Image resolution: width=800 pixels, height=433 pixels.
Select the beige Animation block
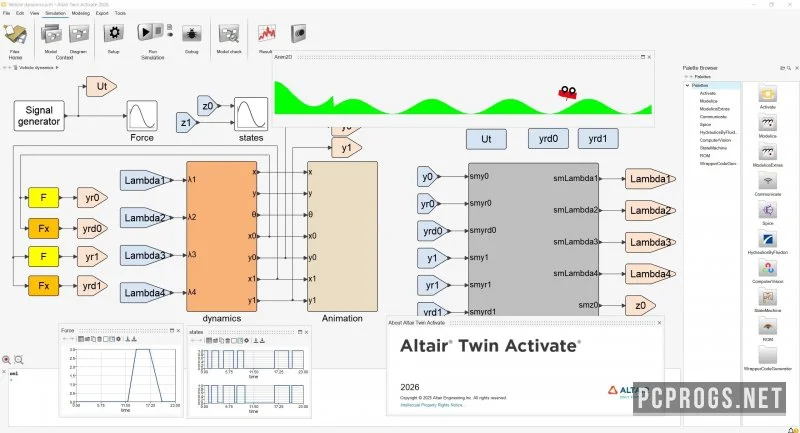[x=342, y=236]
